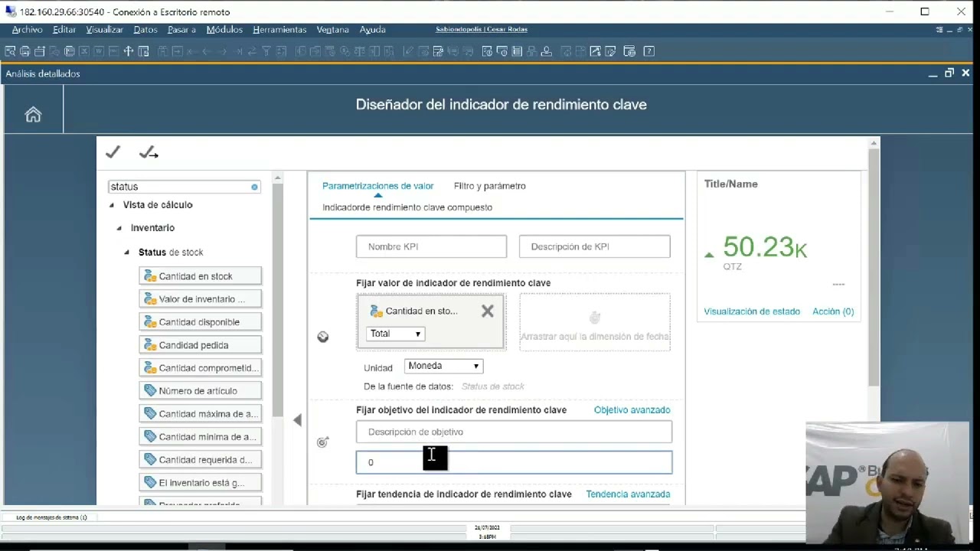Click the KPI value globe icon
The height and width of the screenshot is (551, 980).
pyautogui.click(x=323, y=337)
